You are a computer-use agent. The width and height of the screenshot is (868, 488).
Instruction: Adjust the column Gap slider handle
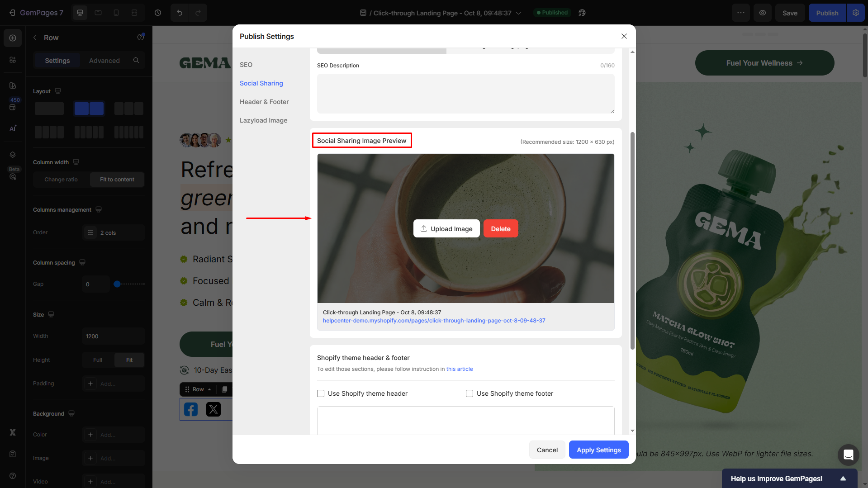(x=117, y=284)
